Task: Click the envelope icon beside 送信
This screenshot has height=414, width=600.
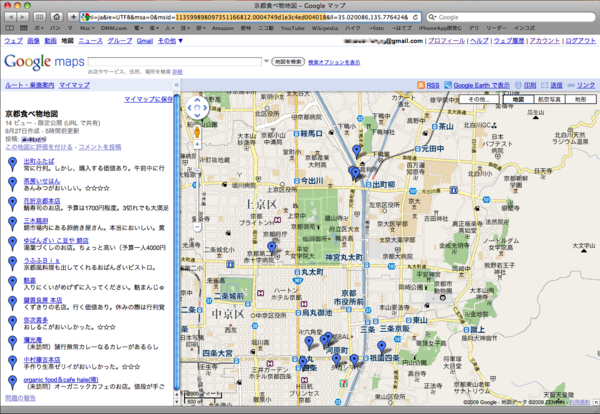Action: coord(545,85)
